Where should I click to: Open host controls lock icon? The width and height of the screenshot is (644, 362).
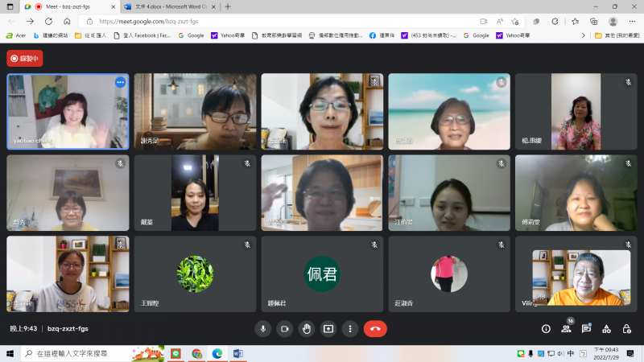(x=626, y=329)
